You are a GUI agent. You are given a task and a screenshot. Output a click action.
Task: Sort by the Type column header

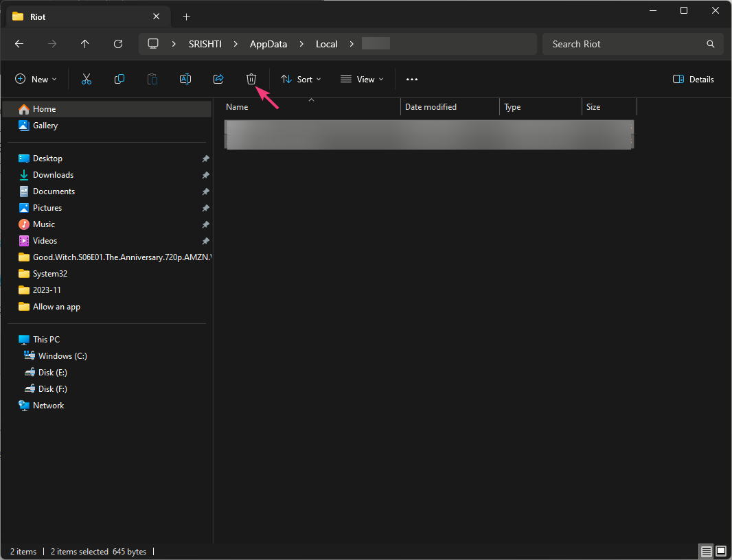click(x=540, y=107)
